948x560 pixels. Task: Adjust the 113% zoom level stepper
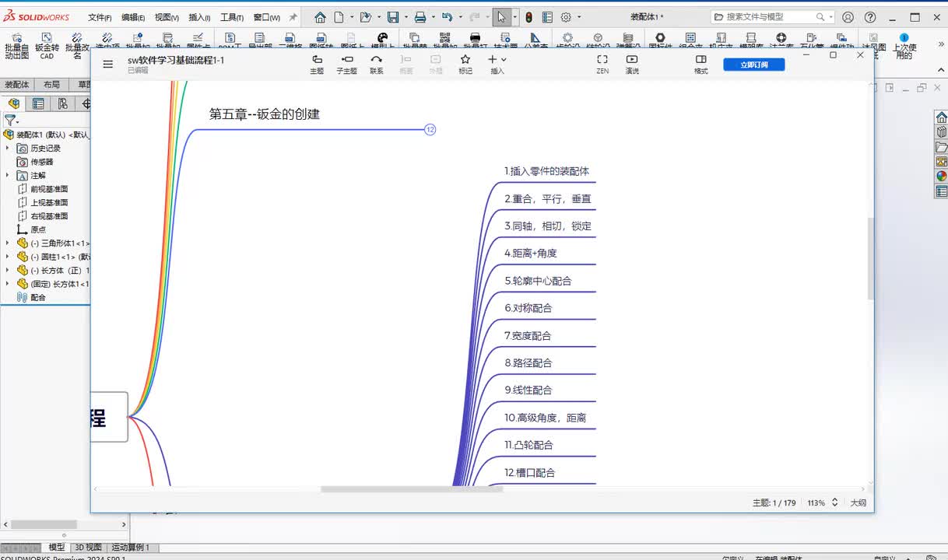coord(834,503)
